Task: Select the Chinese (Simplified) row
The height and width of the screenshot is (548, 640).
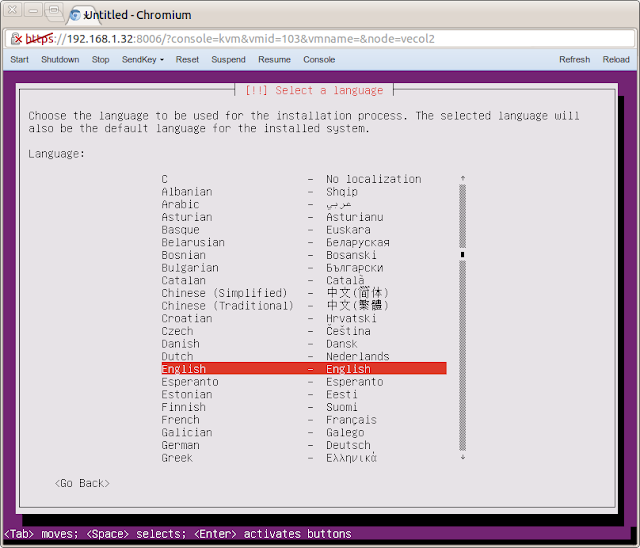Action: coord(304,293)
